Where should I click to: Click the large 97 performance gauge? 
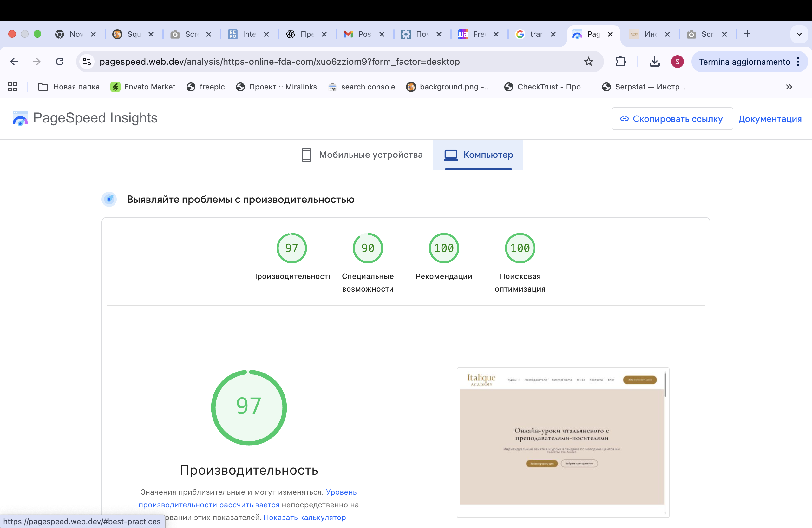(x=249, y=407)
